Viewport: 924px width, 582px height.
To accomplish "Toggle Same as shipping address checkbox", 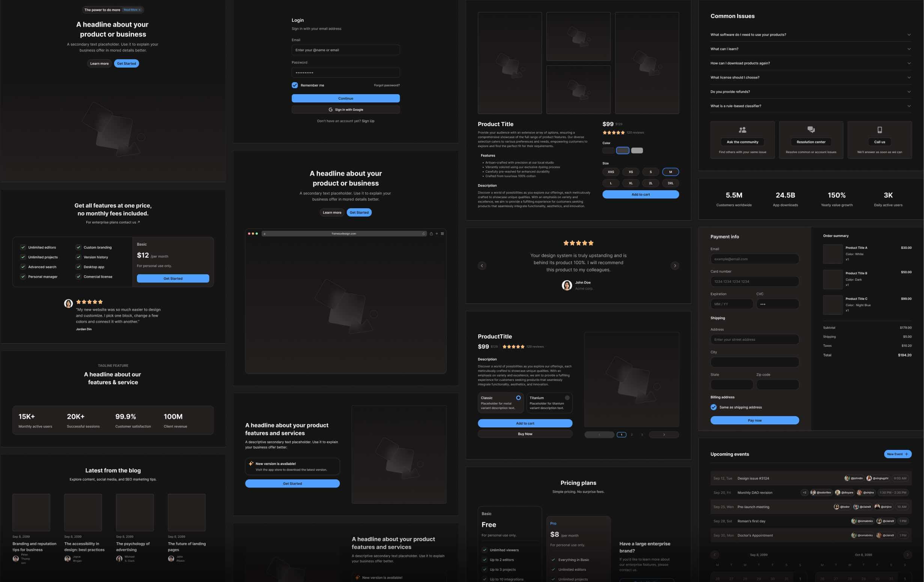I will 713,408.
